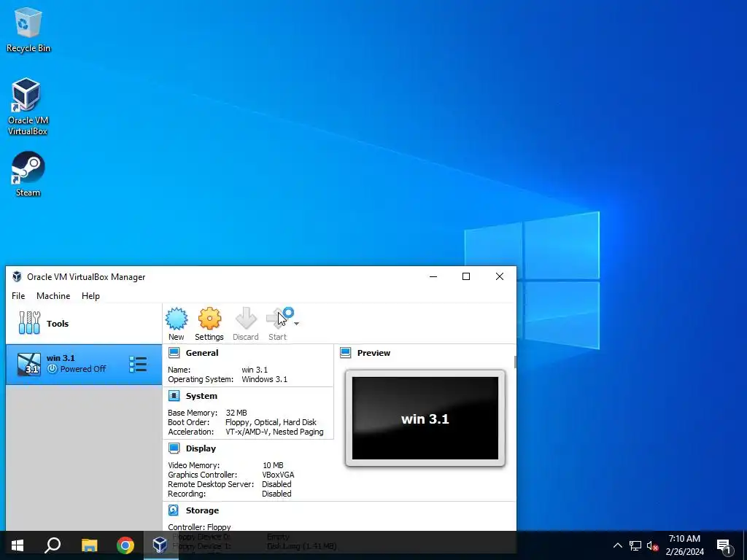Click the network tray icon
This screenshot has height=560, width=747.
pos(635,545)
